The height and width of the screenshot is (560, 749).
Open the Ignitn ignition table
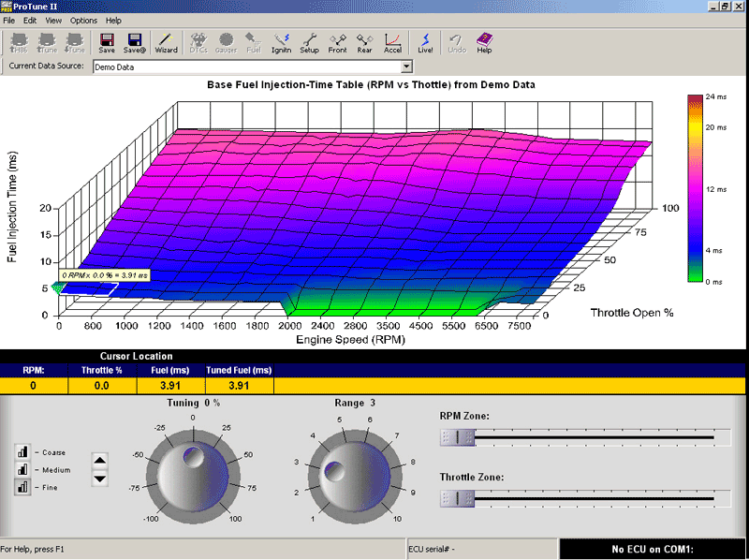point(281,43)
